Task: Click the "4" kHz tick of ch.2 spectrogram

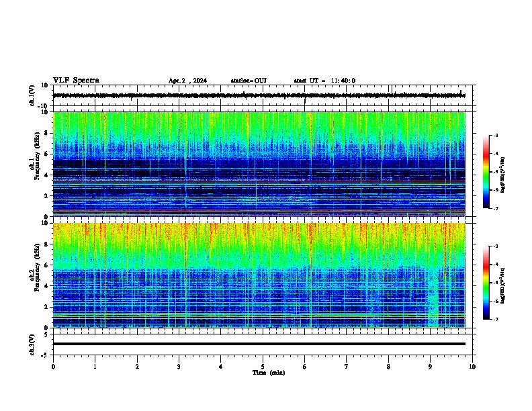Action: [x=46, y=286]
